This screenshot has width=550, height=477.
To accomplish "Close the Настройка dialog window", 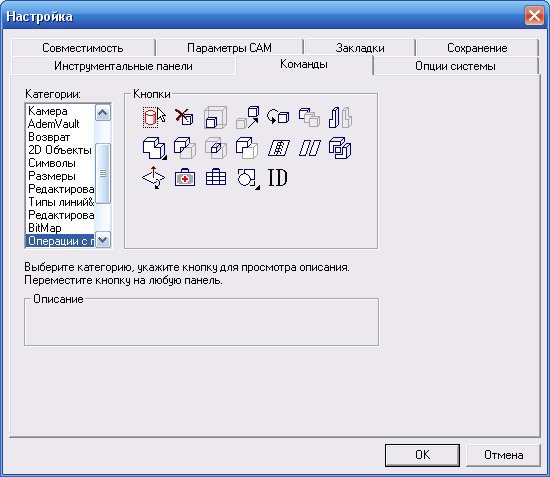I will pos(534,16).
